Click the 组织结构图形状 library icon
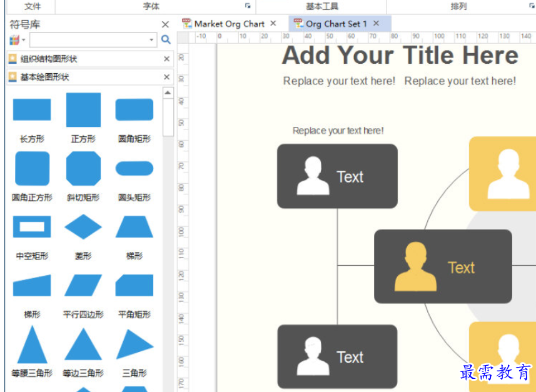This screenshot has height=392, width=536. click(x=13, y=59)
